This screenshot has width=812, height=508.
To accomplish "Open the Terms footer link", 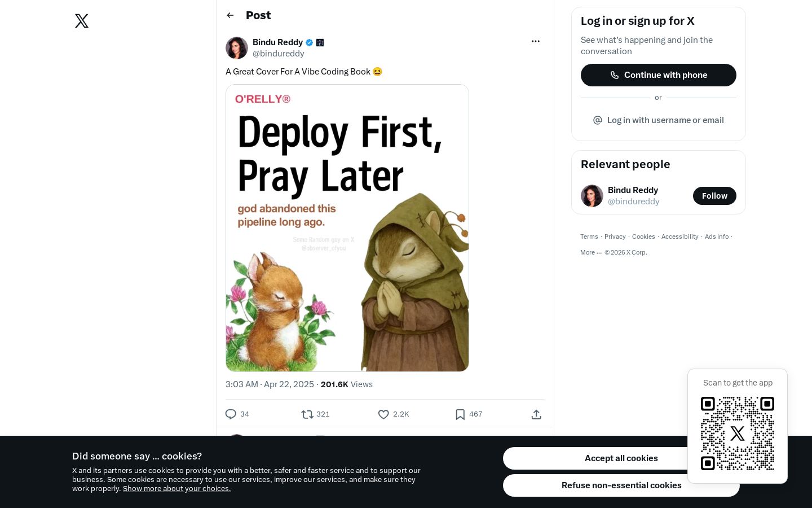I will (x=589, y=237).
